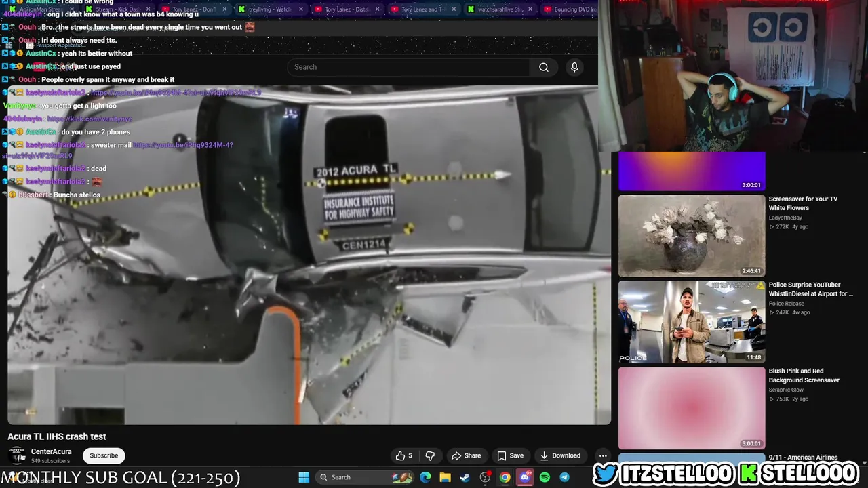Open Steam from the taskbar
The image size is (868, 488).
[x=465, y=477]
